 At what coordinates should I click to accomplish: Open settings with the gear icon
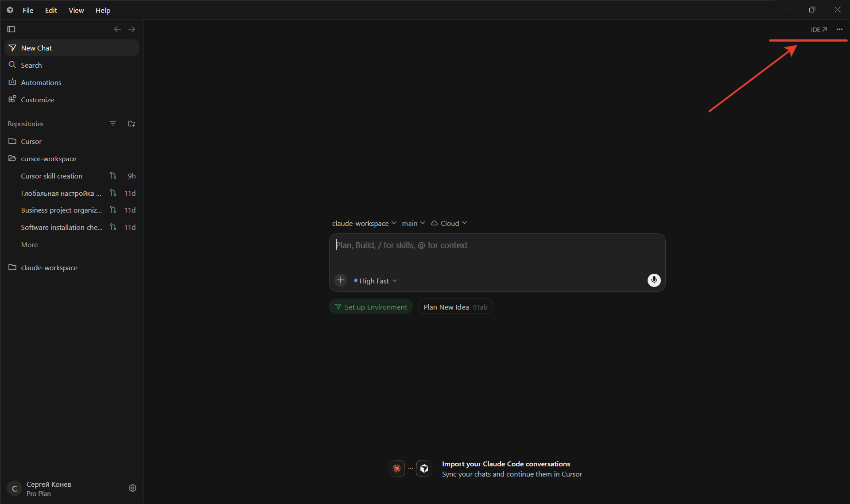point(132,488)
